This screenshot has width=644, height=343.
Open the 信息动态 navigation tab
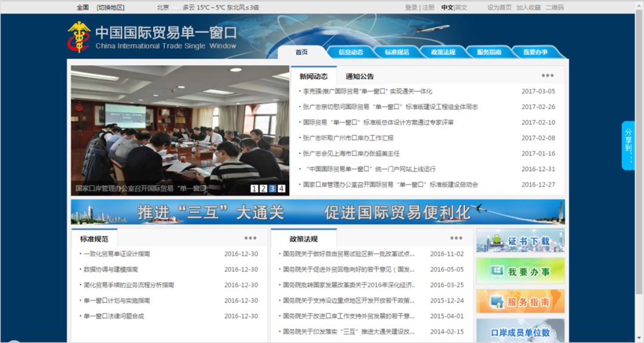click(351, 52)
